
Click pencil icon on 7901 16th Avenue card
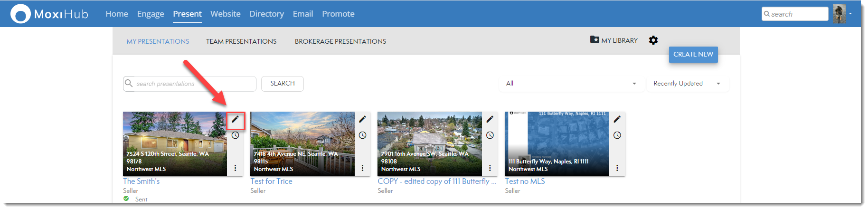(490, 120)
